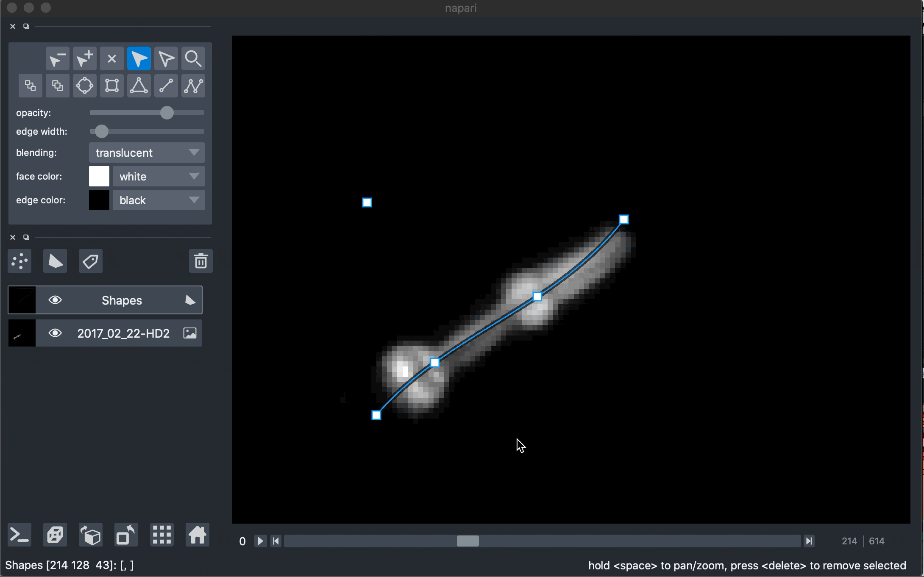Image resolution: width=924 pixels, height=577 pixels.
Task: Reset view with home button
Action: [198, 535]
